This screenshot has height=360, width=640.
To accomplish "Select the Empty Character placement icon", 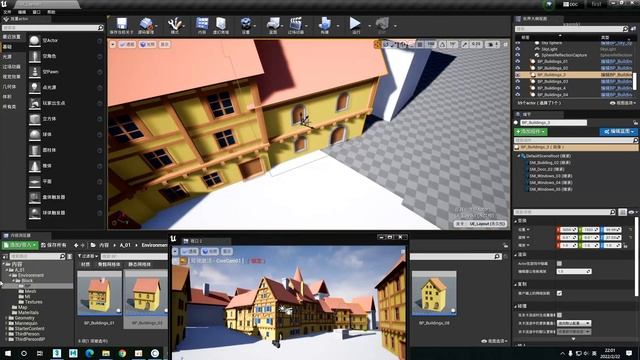I will (x=35, y=56).
